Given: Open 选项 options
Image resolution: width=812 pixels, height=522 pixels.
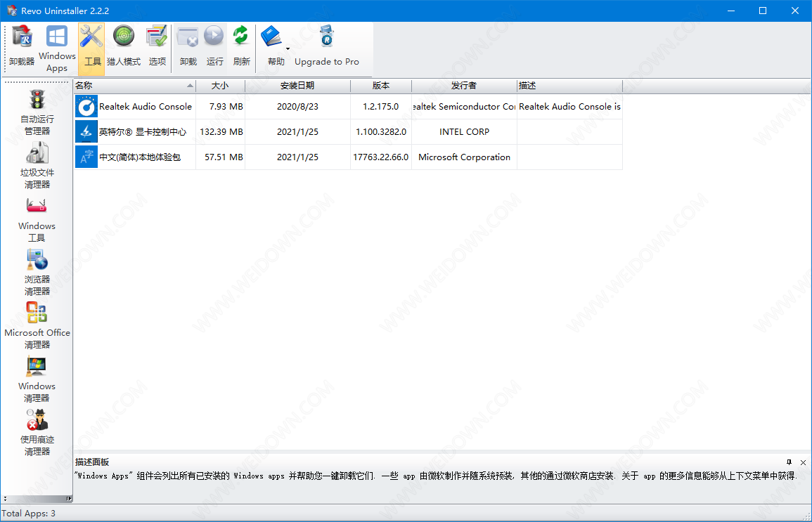Looking at the screenshot, I should point(157,46).
